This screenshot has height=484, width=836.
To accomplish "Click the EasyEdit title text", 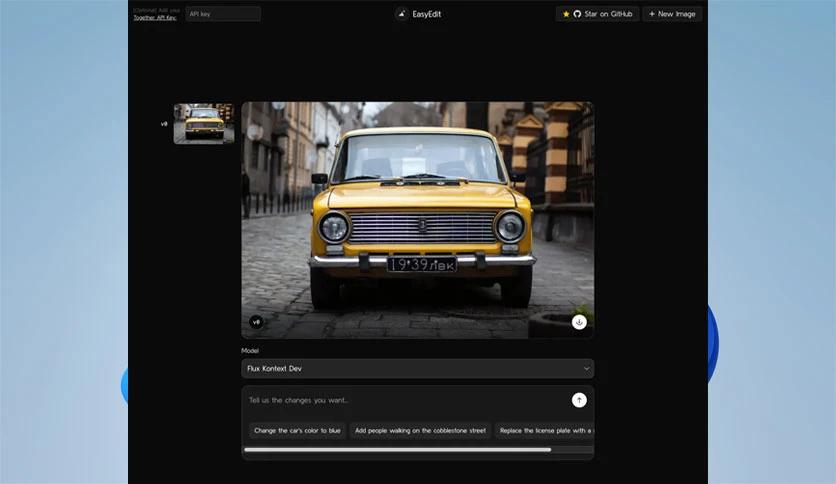I will click(427, 14).
